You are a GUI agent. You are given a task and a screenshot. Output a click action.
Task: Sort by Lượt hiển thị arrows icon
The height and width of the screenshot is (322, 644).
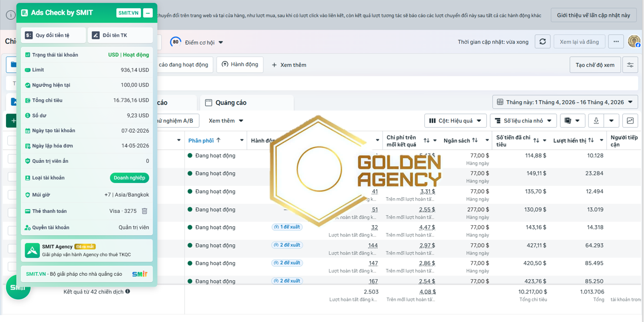click(x=591, y=141)
